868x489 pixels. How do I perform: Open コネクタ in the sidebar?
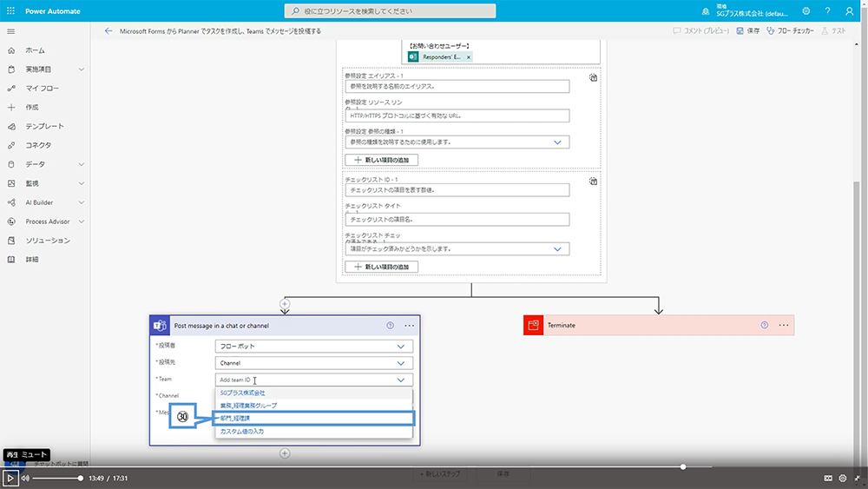(38, 145)
